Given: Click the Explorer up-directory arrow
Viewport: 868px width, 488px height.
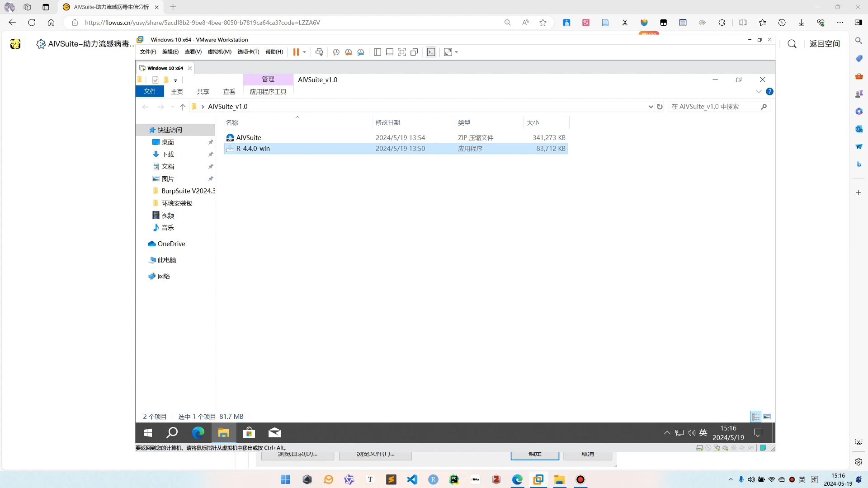Looking at the screenshot, I should point(183,107).
